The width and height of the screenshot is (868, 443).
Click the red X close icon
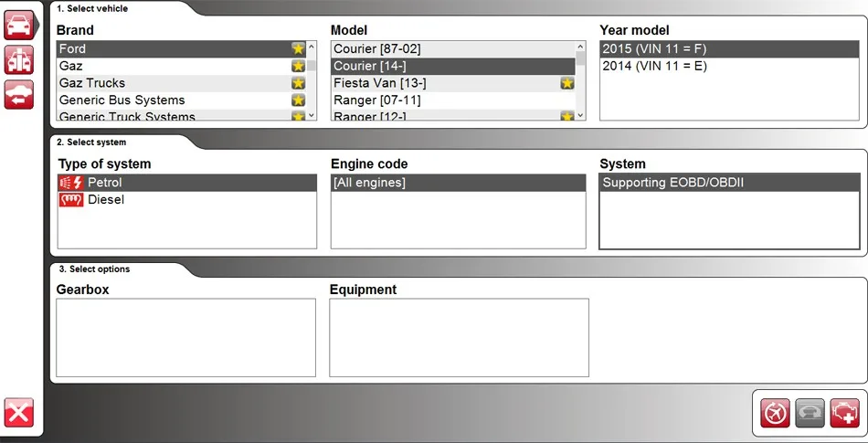pyautogui.click(x=19, y=413)
